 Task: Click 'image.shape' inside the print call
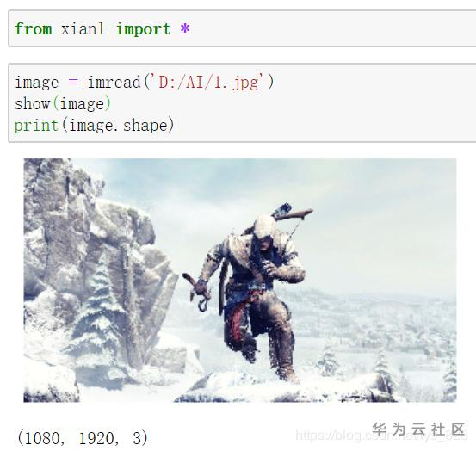119,126
